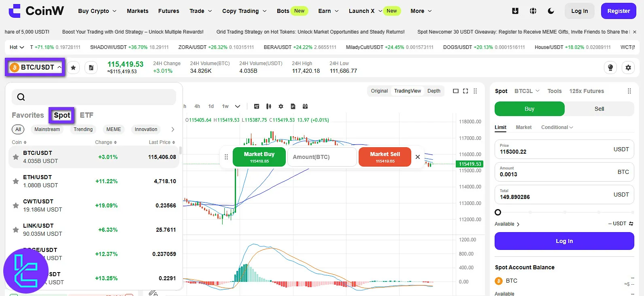Click top Log In button
This screenshot has width=644, height=296.
coord(580,11)
